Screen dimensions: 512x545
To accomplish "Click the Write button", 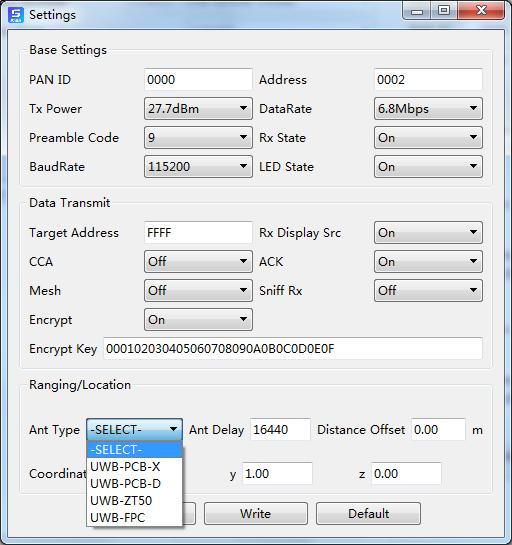I will click(255, 513).
